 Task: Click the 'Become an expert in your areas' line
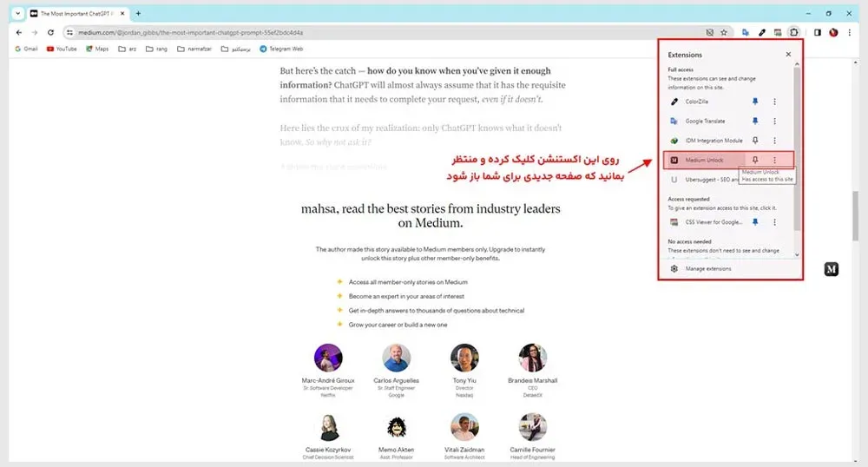coord(406,297)
